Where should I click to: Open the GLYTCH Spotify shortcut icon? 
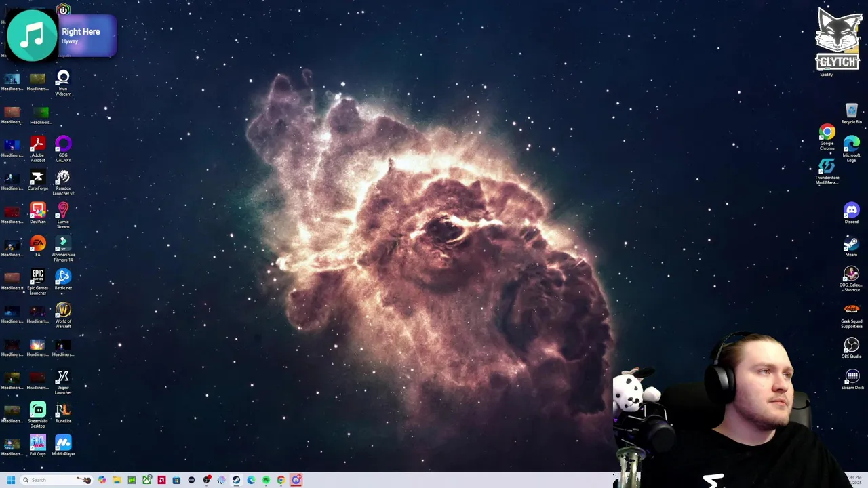[x=838, y=42]
